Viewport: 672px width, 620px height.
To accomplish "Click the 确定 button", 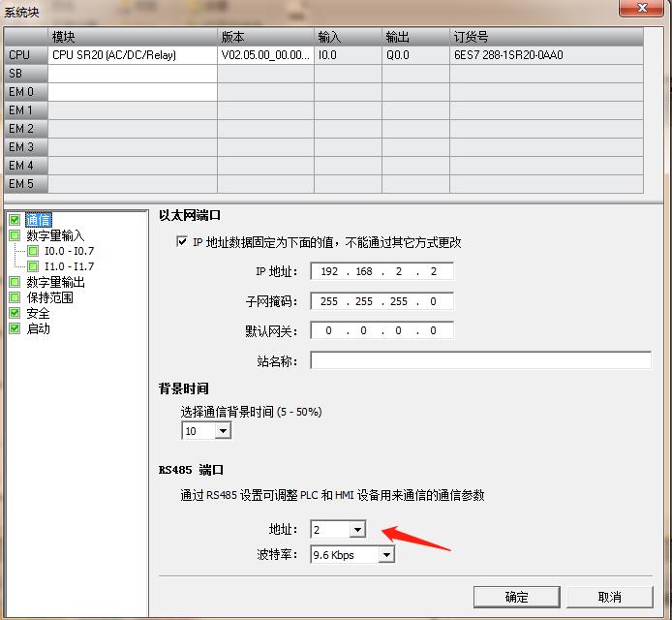I will click(516, 597).
